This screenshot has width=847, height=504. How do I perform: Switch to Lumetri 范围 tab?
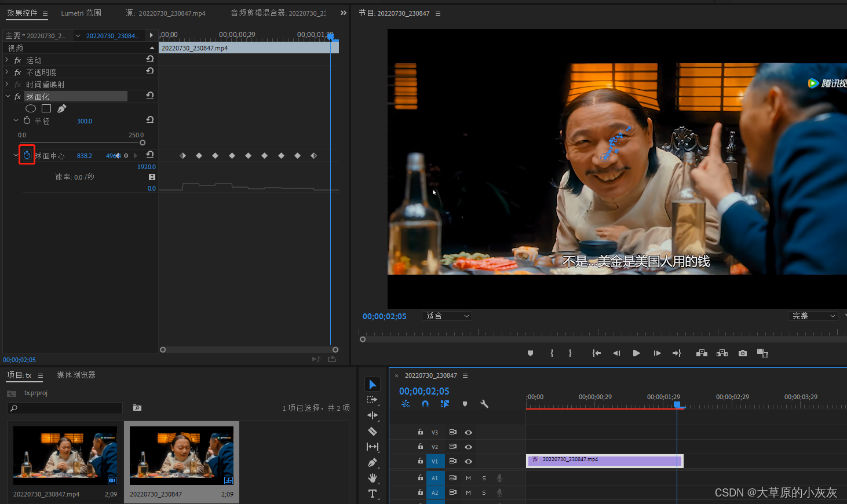81,13
